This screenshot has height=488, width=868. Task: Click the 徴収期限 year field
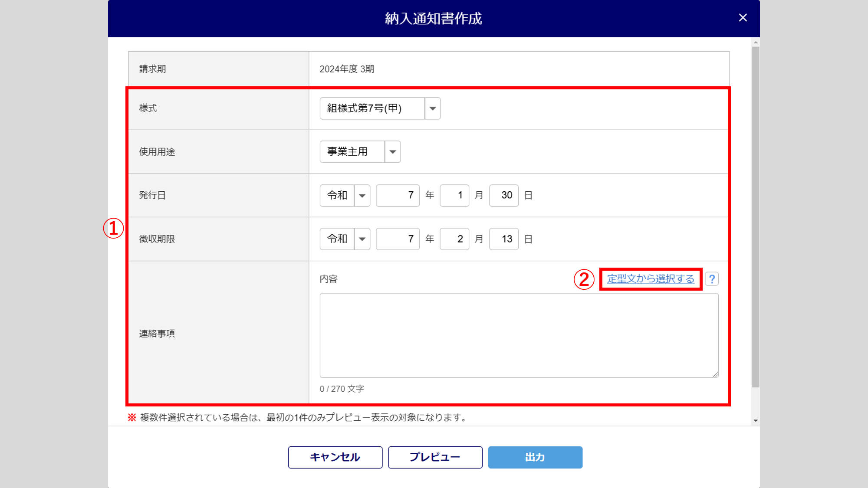point(398,239)
